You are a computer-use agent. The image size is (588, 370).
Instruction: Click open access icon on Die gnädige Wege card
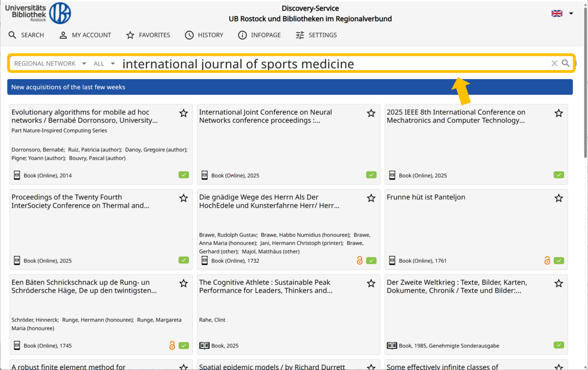pyautogui.click(x=360, y=261)
